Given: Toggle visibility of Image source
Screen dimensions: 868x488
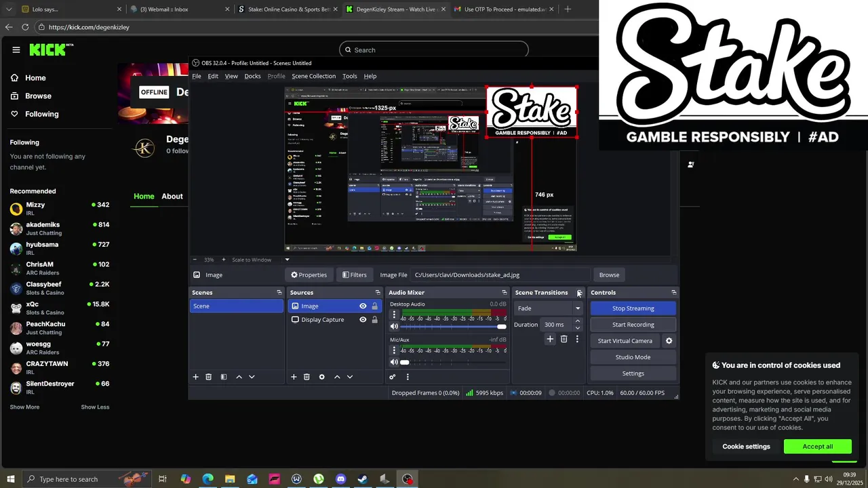Looking at the screenshot, I should click(x=363, y=306).
